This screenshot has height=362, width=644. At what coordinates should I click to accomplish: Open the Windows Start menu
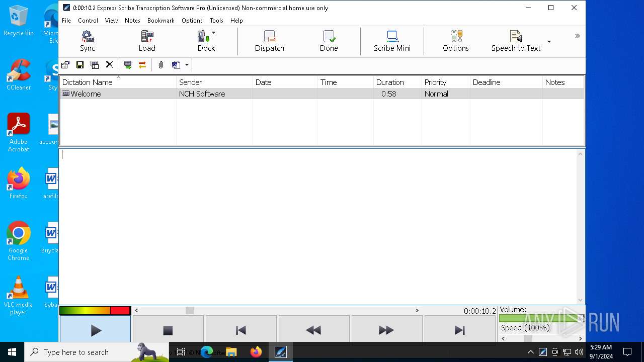[12, 352]
